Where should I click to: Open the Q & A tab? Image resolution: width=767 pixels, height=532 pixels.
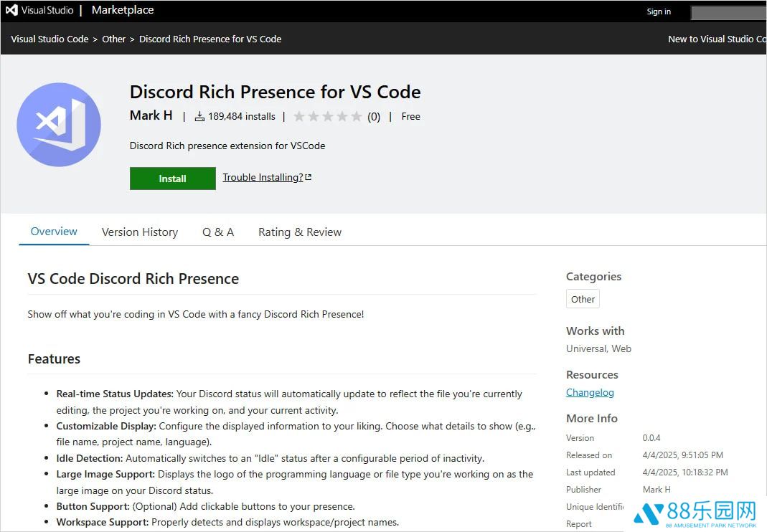(x=217, y=232)
